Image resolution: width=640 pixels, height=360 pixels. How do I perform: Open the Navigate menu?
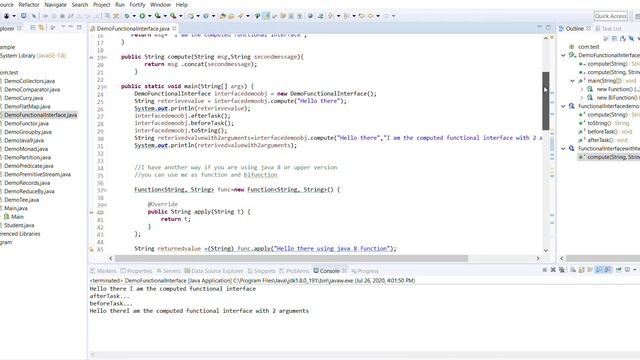[56, 4]
